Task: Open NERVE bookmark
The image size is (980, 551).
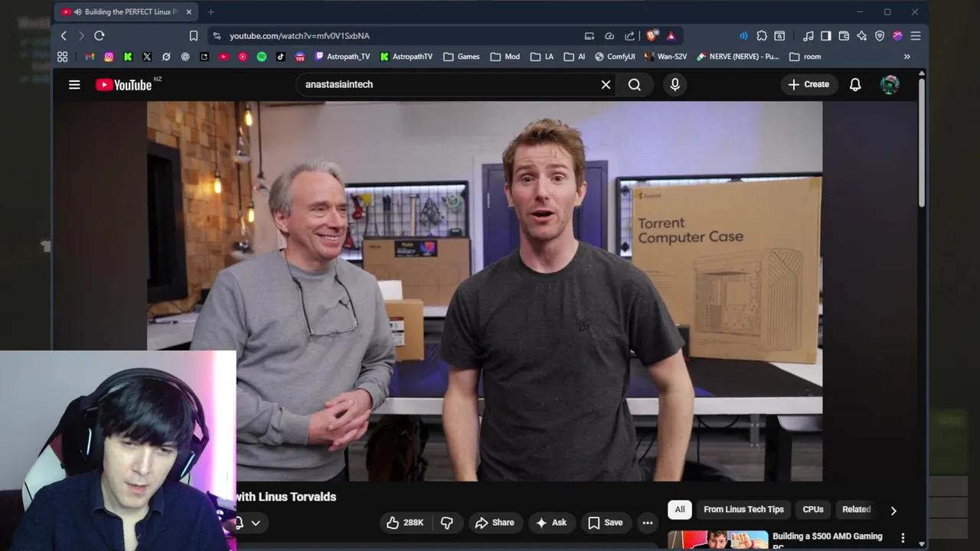Action: click(737, 57)
